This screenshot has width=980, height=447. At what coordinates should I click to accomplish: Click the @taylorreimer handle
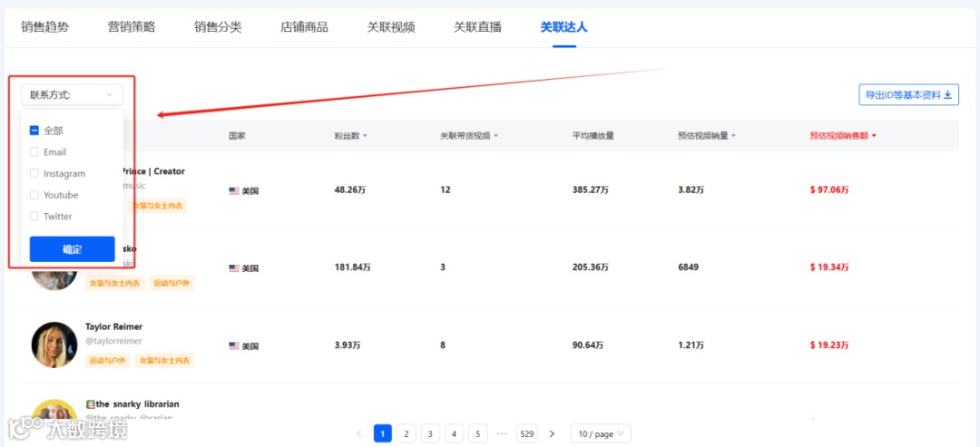(113, 341)
